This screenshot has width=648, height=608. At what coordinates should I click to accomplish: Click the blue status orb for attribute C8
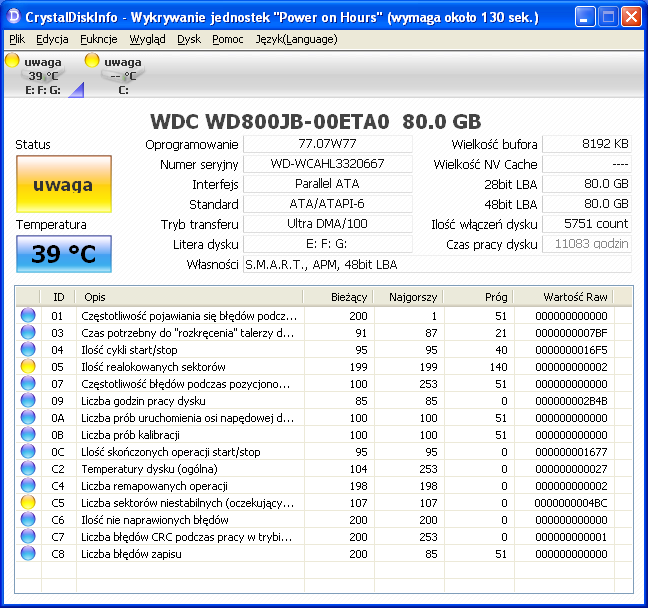(x=28, y=553)
